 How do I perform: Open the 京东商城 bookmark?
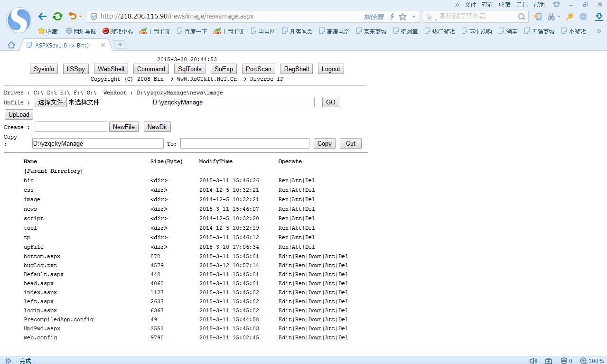tap(371, 31)
